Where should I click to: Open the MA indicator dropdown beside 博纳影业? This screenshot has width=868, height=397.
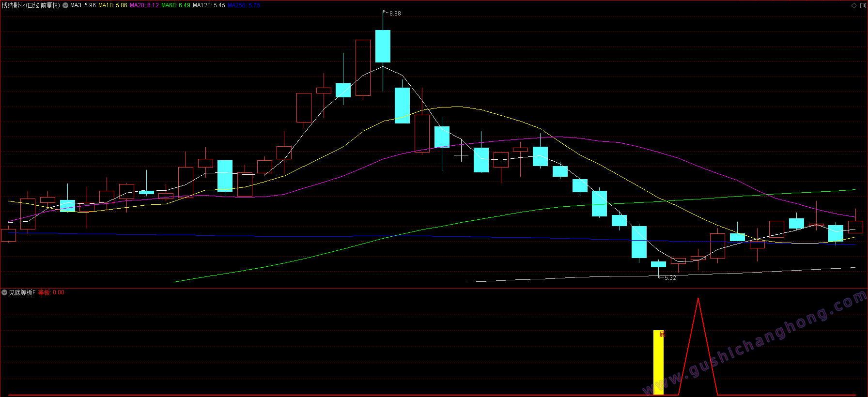[65, 5]
